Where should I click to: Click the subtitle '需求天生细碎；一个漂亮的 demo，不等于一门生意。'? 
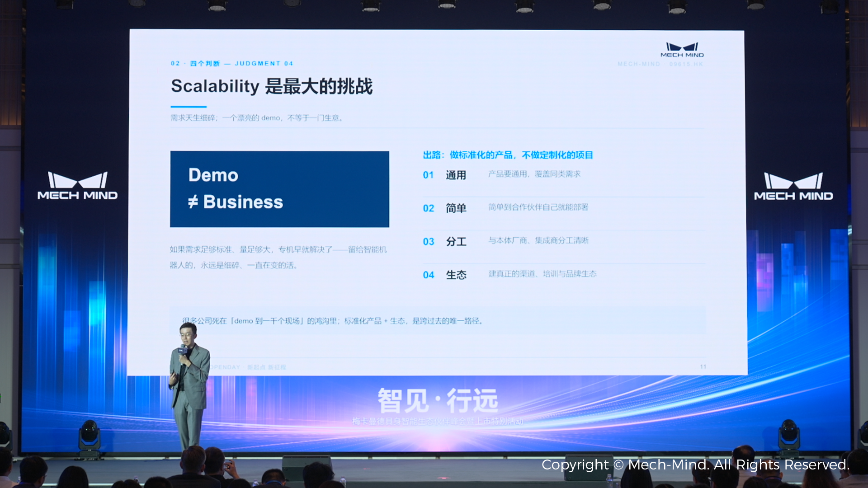[x=257, y=118]
